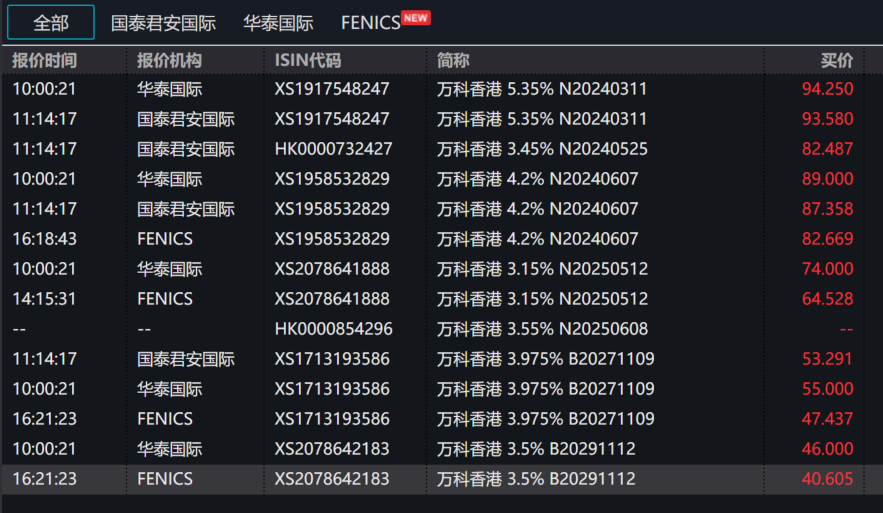Open the 华泰国际 tab
The height and width of the screenshot is (513, 883).
(278, 22)
